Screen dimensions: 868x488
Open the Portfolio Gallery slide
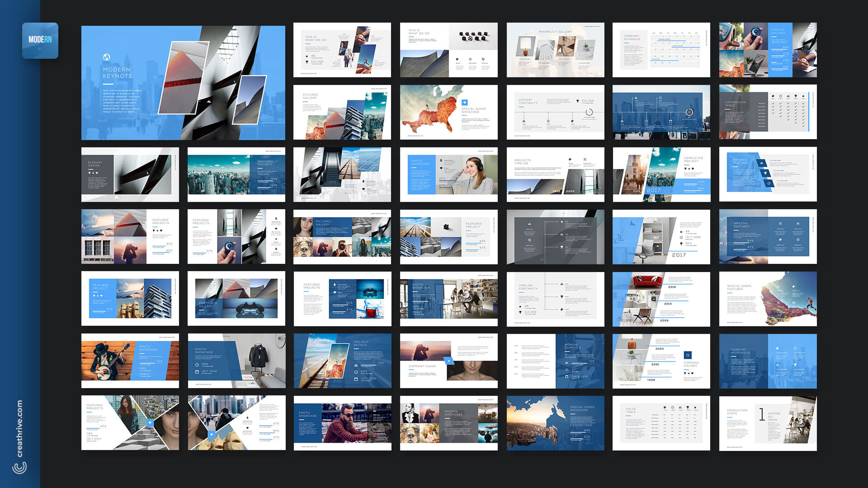tap(236, 298)
